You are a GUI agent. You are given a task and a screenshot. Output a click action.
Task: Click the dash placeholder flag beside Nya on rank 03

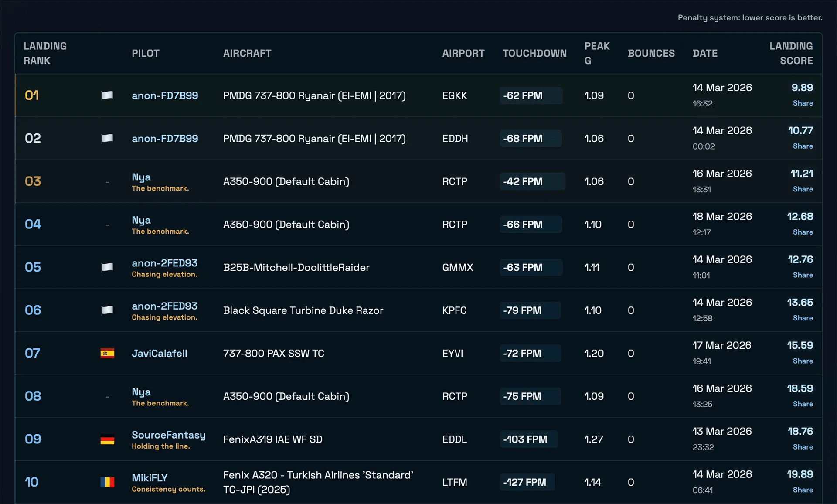[107, 181]
